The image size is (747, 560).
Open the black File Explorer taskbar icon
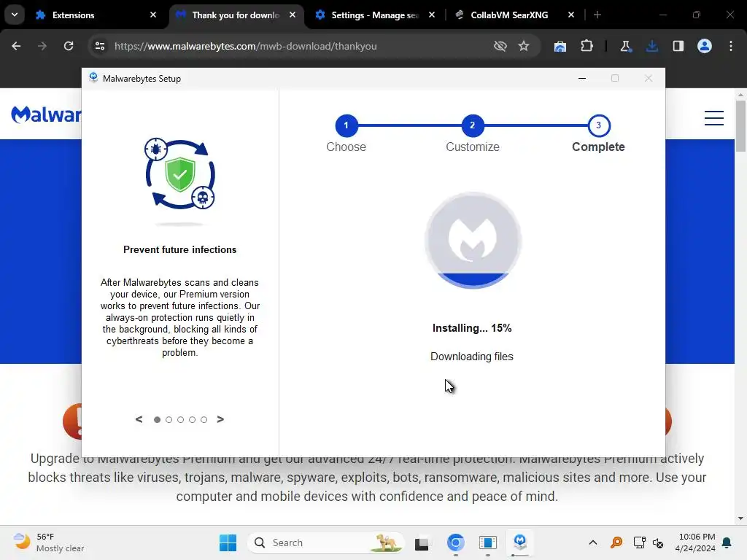click(422, 542)
